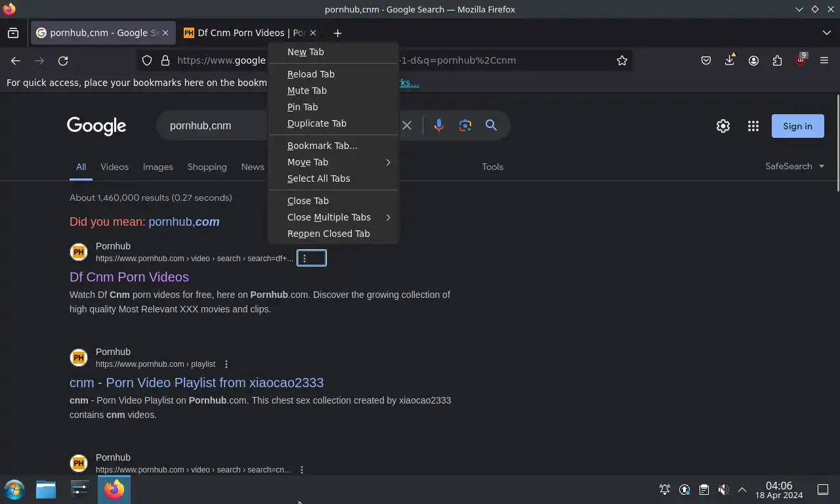Open the Google apps grid
The width and height of the screenshot is (840, 504).
753,126
